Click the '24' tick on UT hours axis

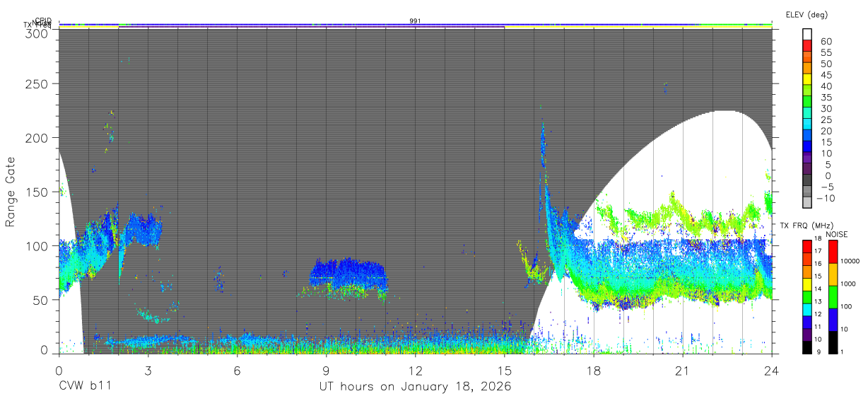[x=771, y=370]
